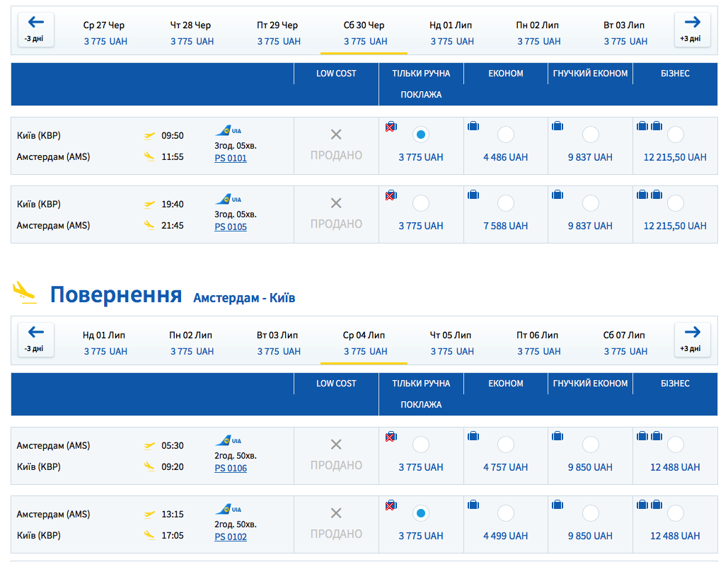Click double suitcase icon on PS 0101 business fare
Image resolution: width=728 pixels, height=562 pixels.
649,127
